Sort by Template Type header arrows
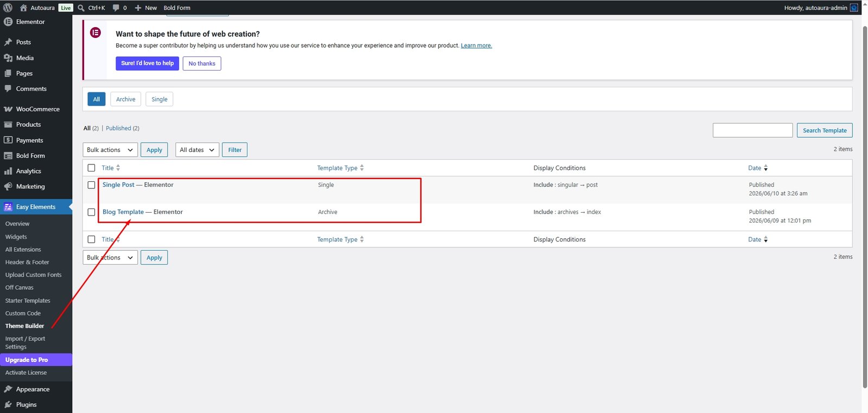 coord(362,168)
